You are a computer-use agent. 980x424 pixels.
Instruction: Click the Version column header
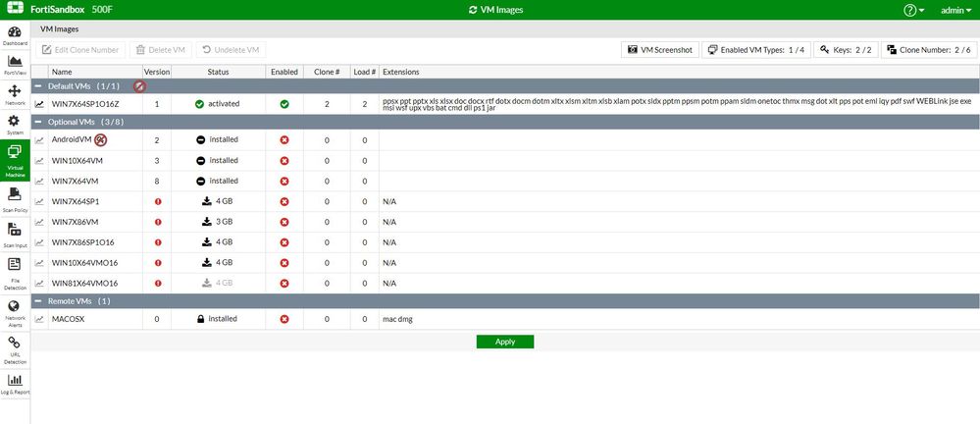(156, 72)
